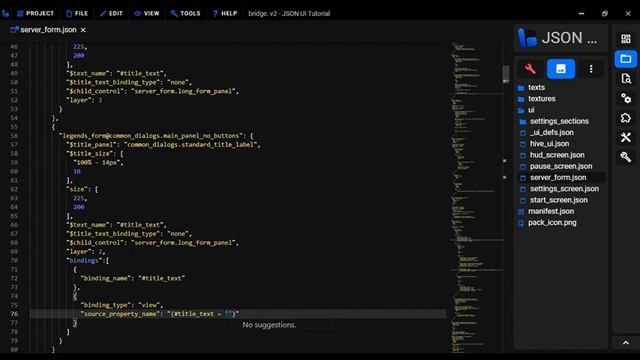Open the compiler gears icon
The height and width of the screenshot is (360, 640).
point(626,98)
